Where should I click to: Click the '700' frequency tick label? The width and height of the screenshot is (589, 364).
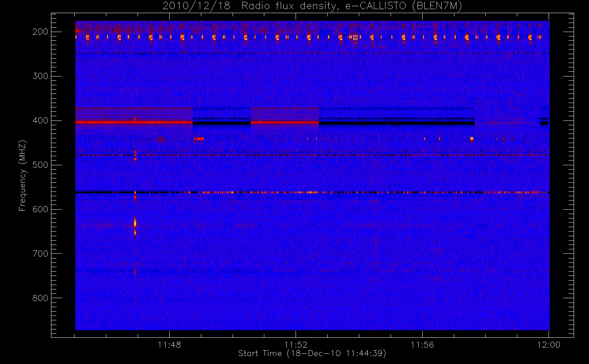[40, 254]
